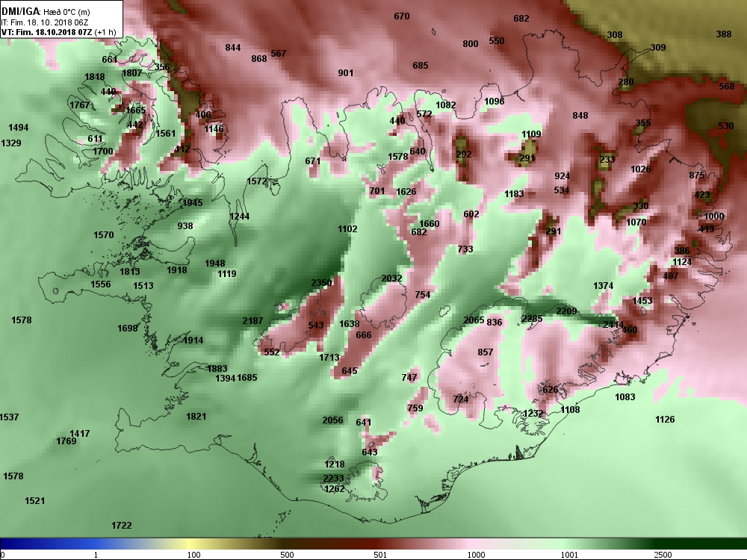The image size is (747, 560).
Task: Click the yellow section of the color scale
Action: click(190, 544)
